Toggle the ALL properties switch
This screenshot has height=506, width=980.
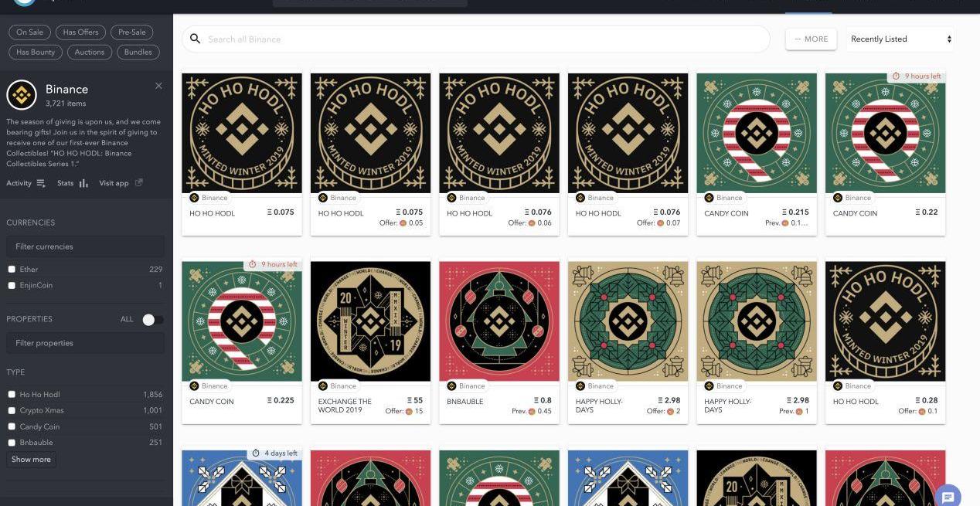152,320
